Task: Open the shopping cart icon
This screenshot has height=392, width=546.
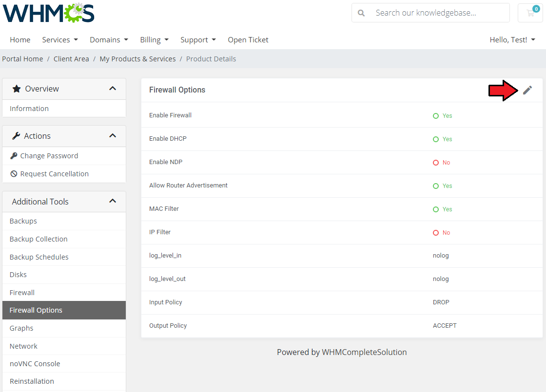Action: (530, 13)
